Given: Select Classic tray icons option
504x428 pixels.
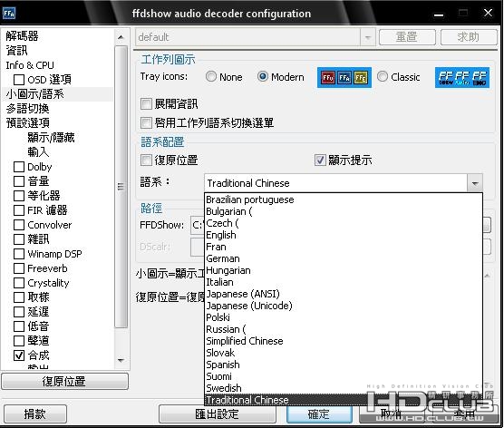Looking at the screenshot, I should 383,76.
